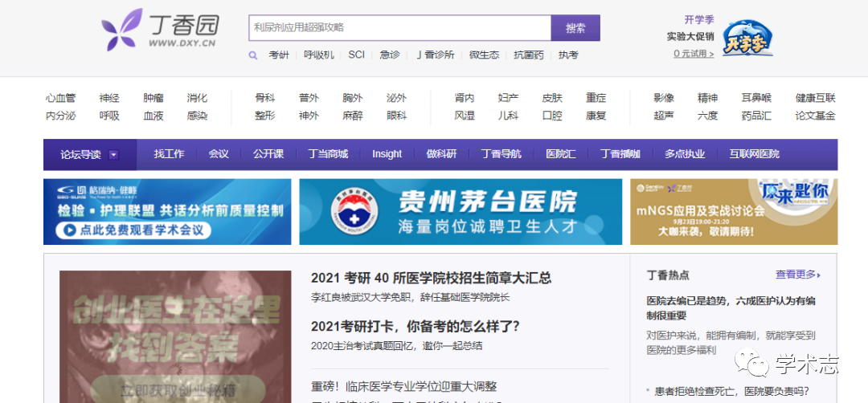Go to the 重症 section
Image resolution: width=868 pixels, height=403 pixels.
(596, 99)
